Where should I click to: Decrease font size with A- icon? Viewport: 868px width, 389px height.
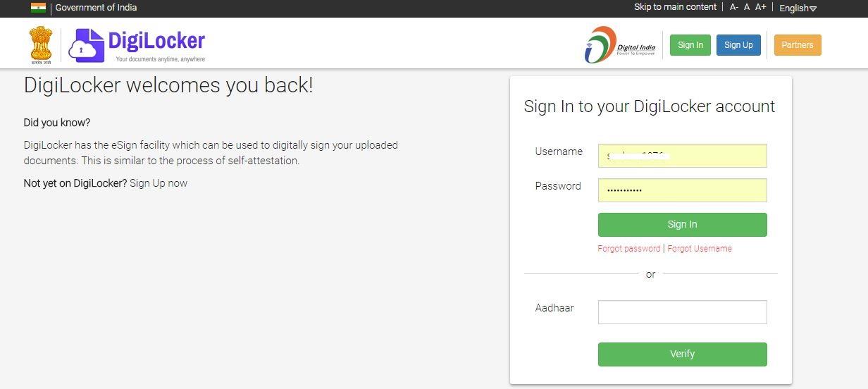coord(734,8)
